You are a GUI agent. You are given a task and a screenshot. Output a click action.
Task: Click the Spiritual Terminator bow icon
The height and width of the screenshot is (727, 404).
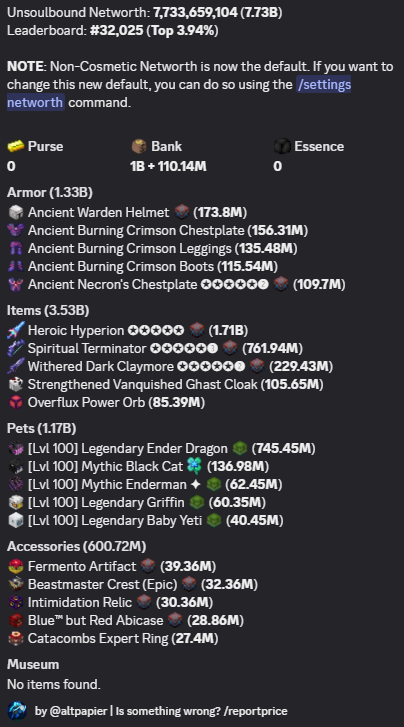point(16,348)
